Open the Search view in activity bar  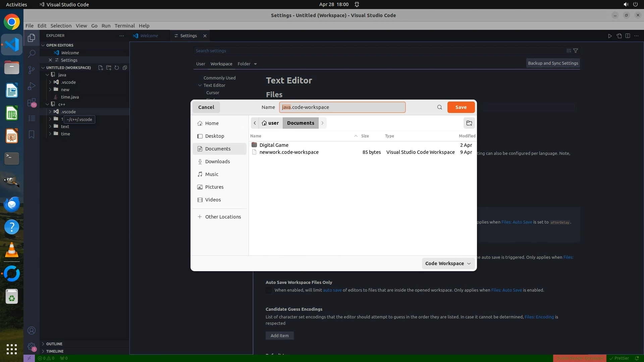coord(32,54)
